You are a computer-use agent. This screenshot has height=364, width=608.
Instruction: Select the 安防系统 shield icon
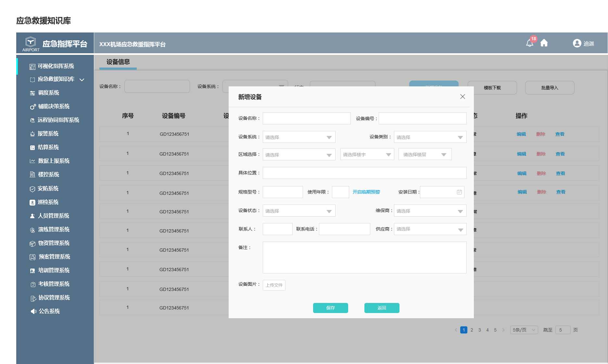tap(32, 189)
